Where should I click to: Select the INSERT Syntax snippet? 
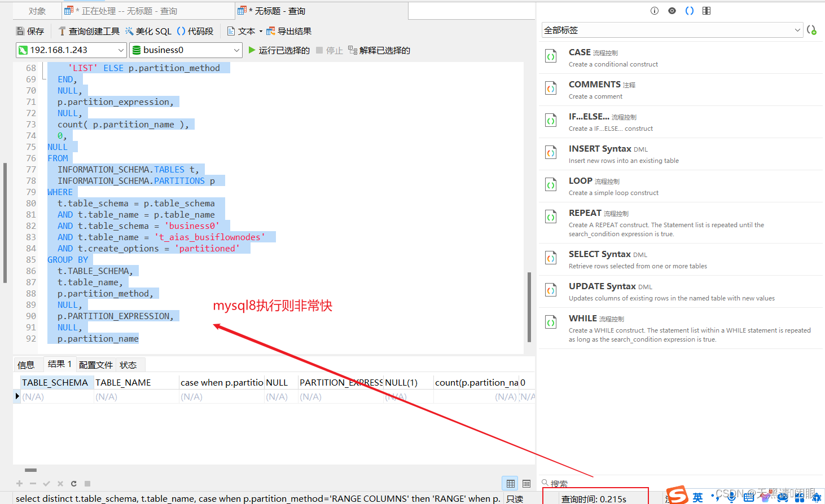pyautogui.click(x=681, y=154)
